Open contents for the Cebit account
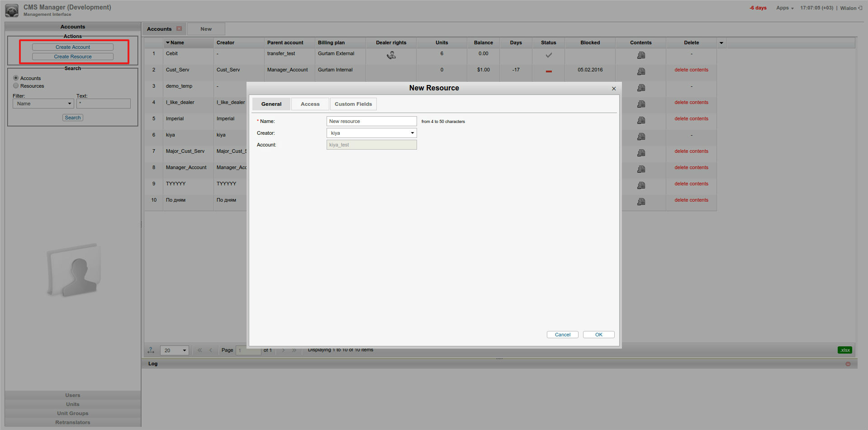Viewport: 868px width, 430px height. click(641, 55)
